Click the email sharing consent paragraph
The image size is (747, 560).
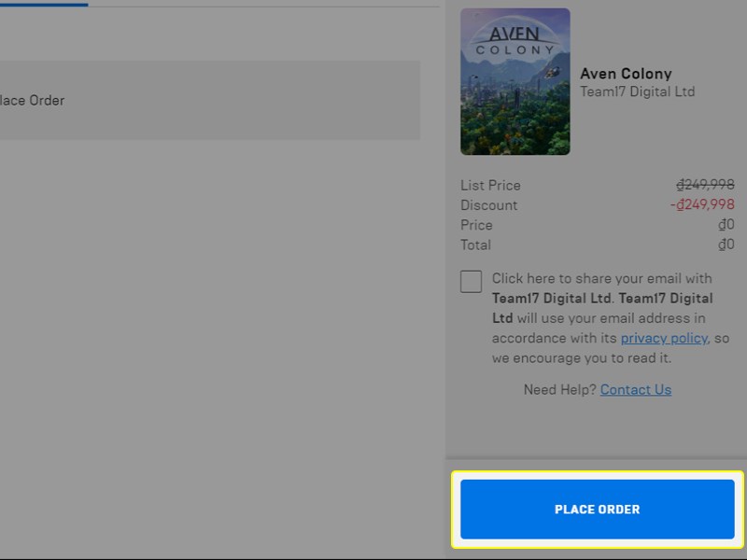coord(611,318)
